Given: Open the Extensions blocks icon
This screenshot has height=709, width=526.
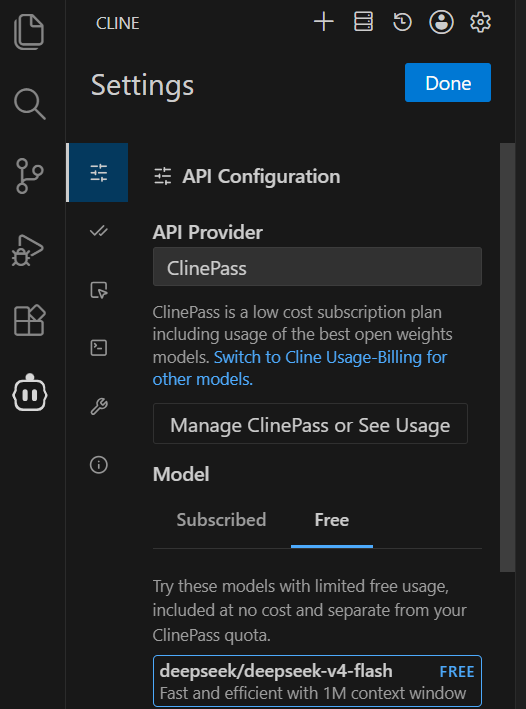Looking at the screenshot, I should tap(30, 320).
